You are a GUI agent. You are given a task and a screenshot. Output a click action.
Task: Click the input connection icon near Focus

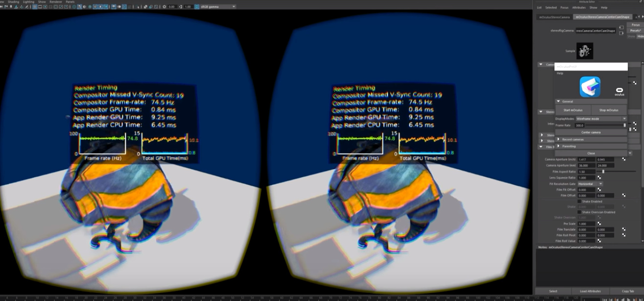[x=621, y=27]
